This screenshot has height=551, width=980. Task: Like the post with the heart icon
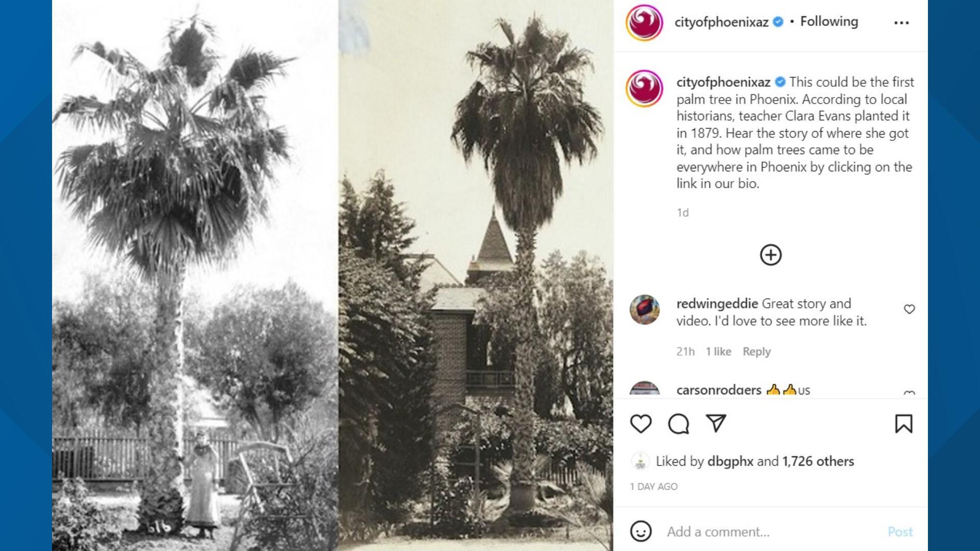coord(641,424)
